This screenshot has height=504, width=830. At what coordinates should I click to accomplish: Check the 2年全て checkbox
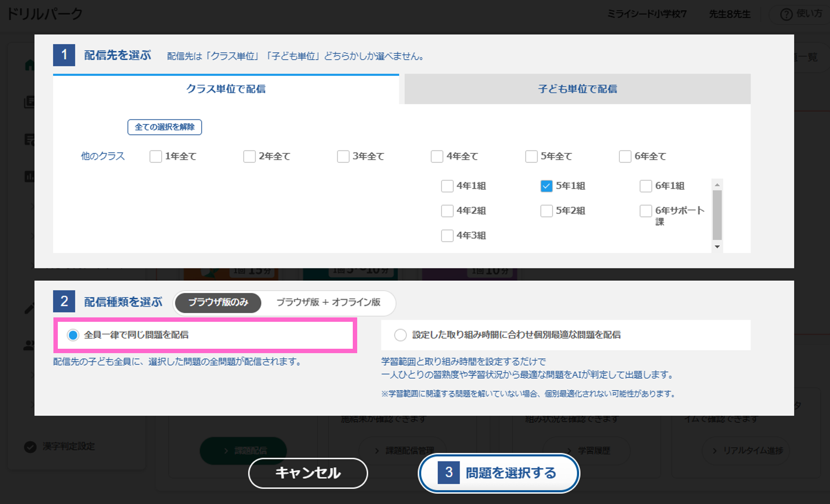[249, 156]
